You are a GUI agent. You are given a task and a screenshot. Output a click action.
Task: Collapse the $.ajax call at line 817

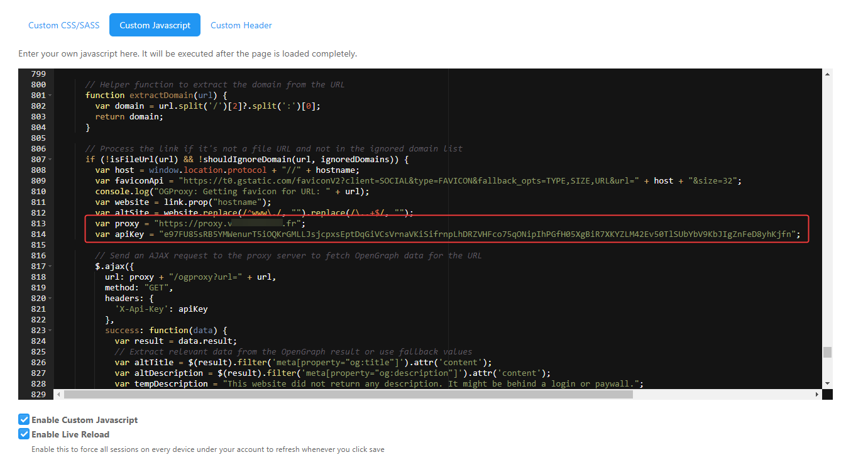pyautogui.click(x=50, y=266)
